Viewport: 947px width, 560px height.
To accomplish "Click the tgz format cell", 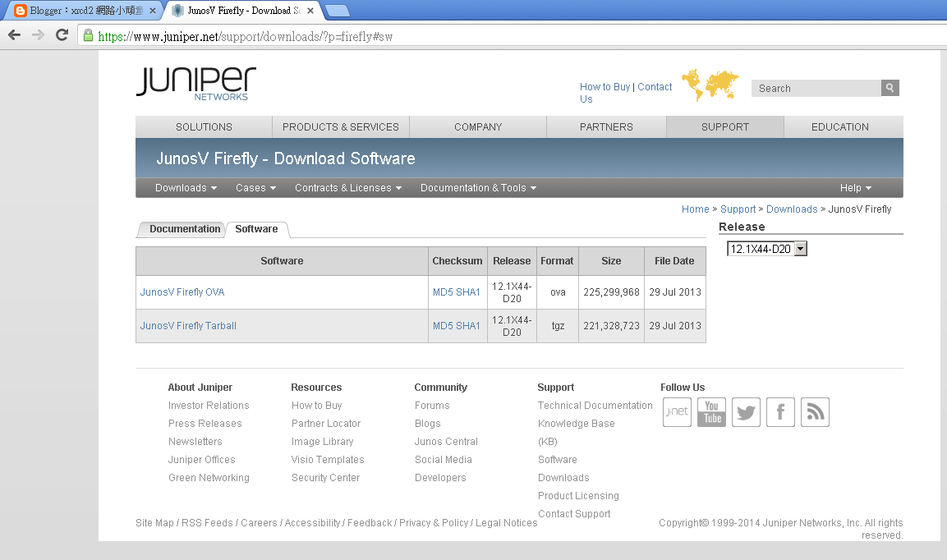I will [x=558, y=326].
